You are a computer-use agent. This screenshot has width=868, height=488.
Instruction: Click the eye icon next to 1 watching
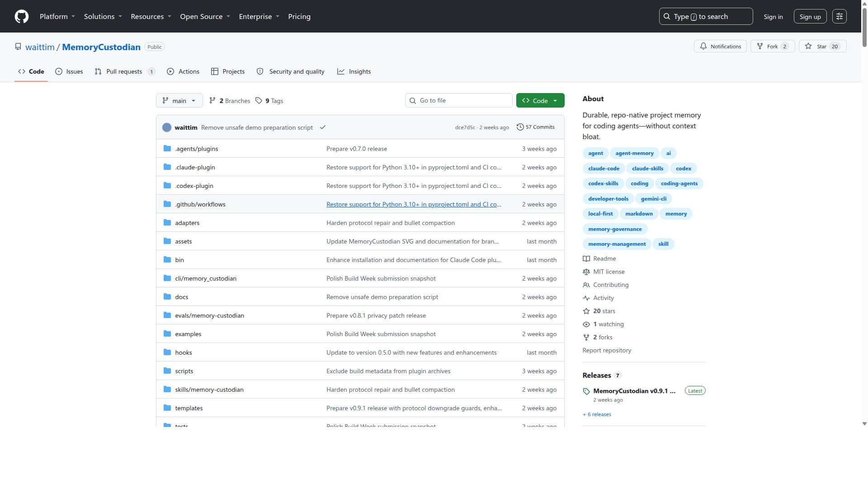click(586, 324)
